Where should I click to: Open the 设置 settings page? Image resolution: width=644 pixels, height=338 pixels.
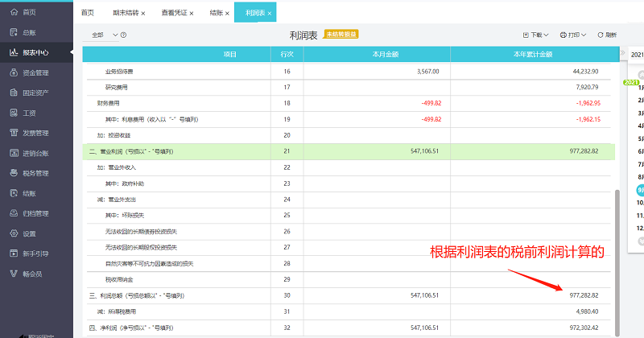(29, 233)
